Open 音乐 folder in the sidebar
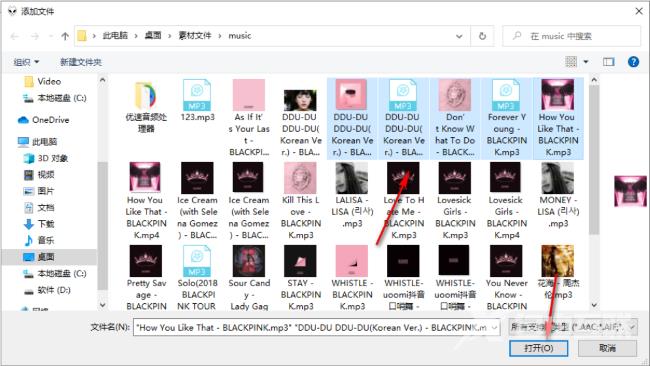 39,240
